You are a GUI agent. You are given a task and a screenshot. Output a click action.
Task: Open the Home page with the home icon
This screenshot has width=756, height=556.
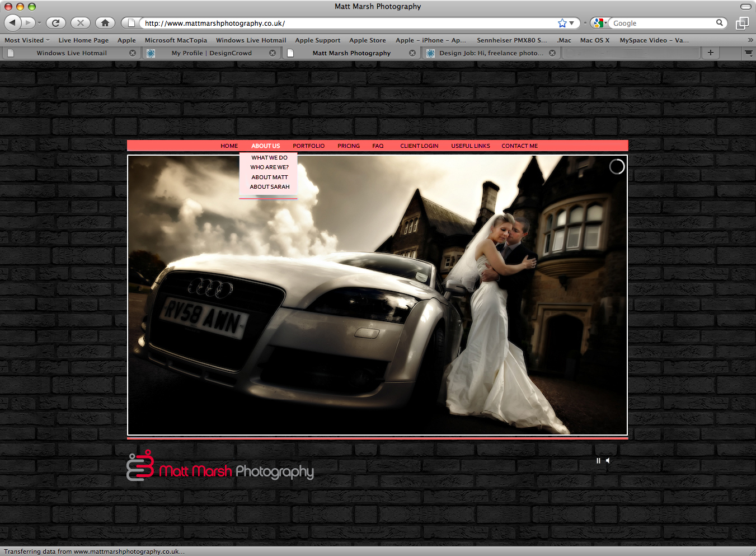tap(105, 23)
